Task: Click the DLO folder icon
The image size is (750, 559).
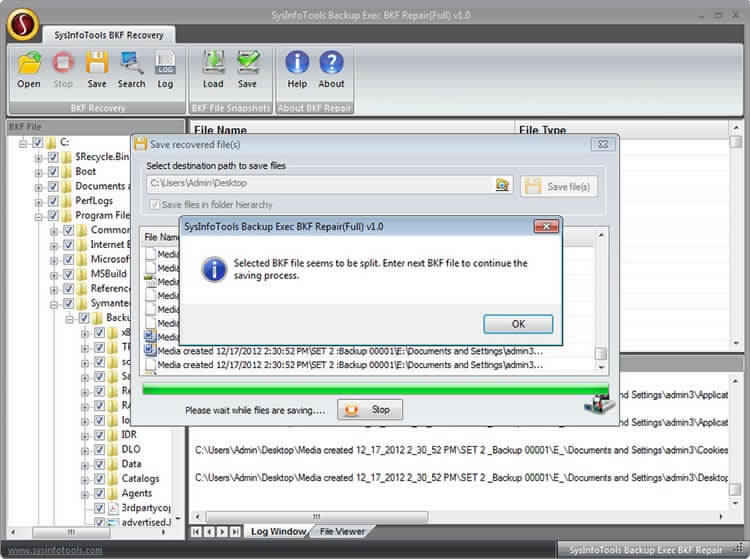Action: [113, 449]
